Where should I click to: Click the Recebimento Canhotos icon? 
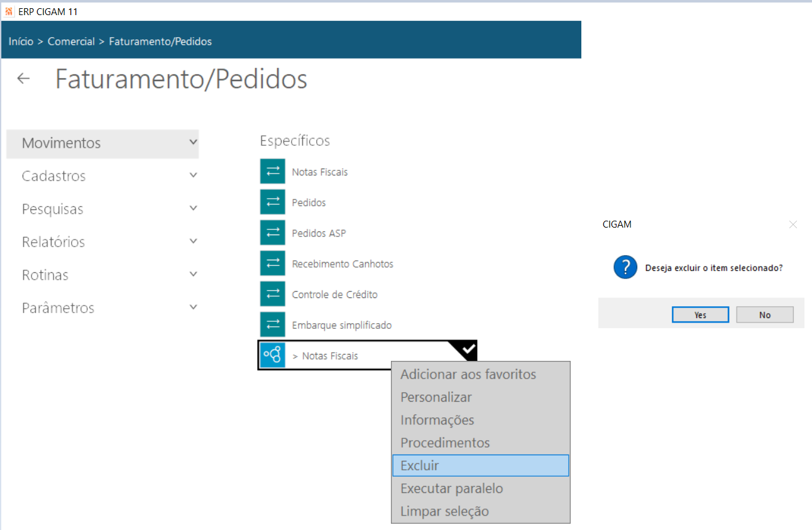click(x=273, y=263)
